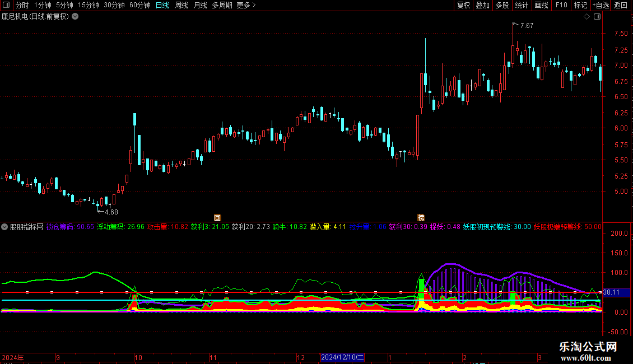Screen dimensions: 633x364
Task: Open the 统计 statistics tool
Action: pyautogui.click(x=522, y=5)
